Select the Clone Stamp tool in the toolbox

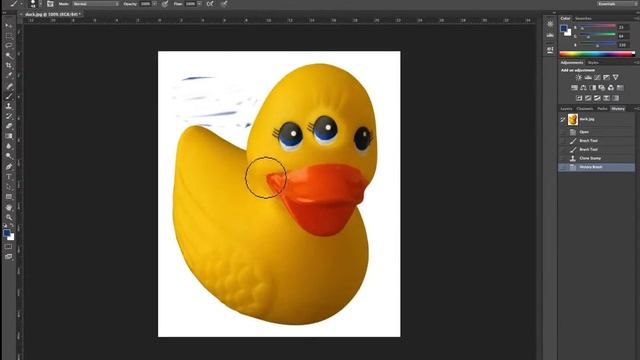[x=9, y=106]
